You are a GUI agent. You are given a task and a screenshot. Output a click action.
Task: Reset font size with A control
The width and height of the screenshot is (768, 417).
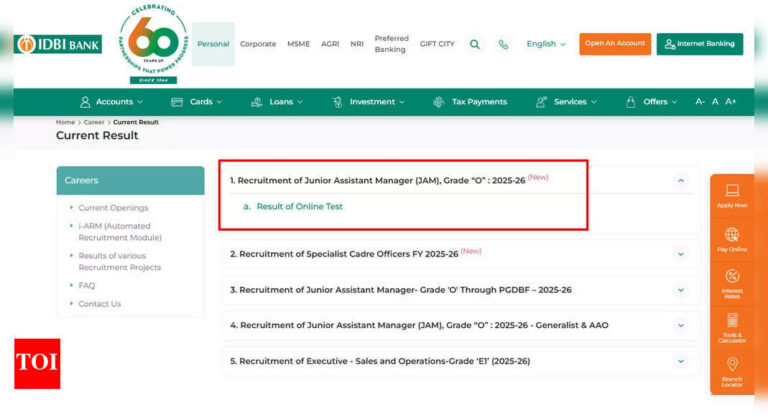(715, 101)
